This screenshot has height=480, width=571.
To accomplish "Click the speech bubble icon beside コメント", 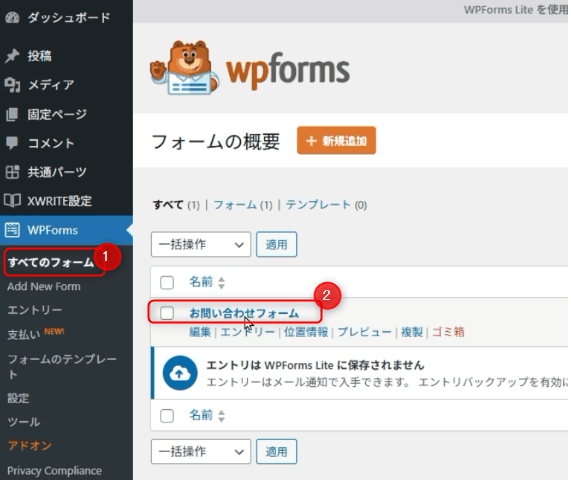I will (12, 143).
